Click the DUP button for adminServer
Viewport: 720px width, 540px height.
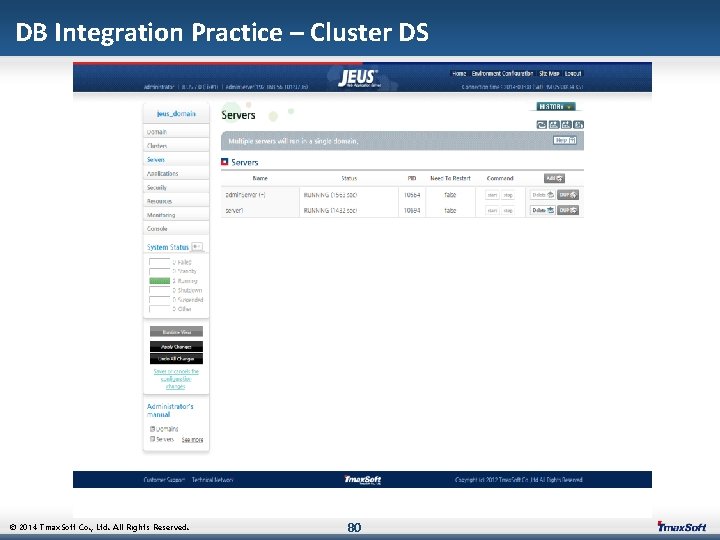[x=568, y=195]
